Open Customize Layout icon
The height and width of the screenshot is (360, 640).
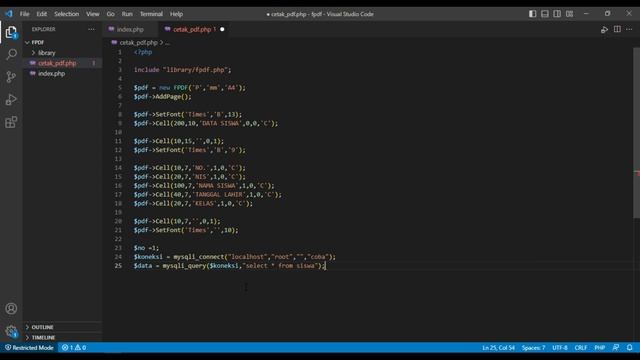(569, 14)
